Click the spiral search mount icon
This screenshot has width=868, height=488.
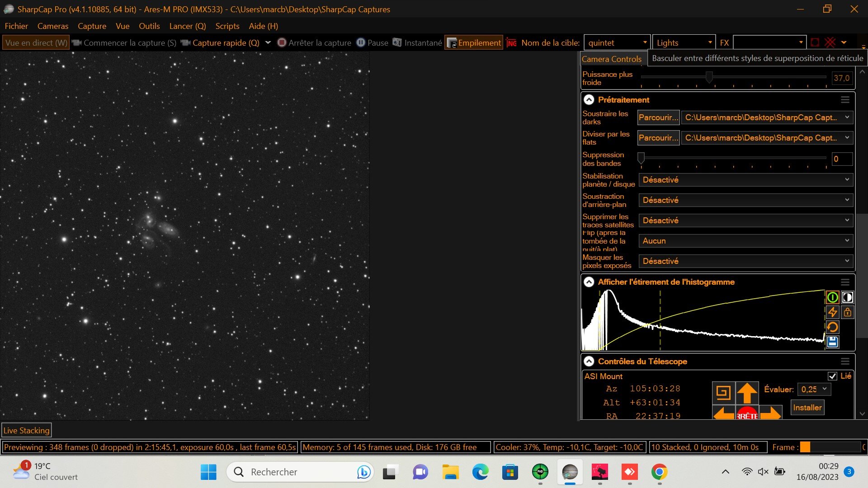pos(723,392)
